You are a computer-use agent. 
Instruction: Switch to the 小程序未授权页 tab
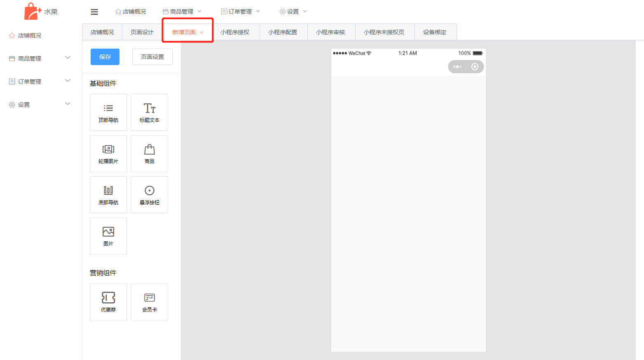coord(384,32)
